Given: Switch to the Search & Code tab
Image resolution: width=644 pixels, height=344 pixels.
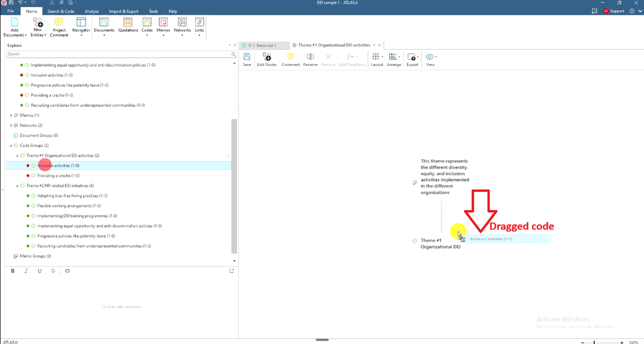Looking at the screenshot, I should (x=61, y=11).
